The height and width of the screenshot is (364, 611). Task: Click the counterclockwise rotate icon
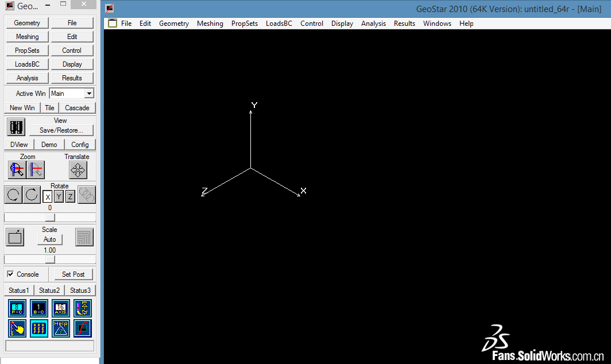[x=13, y=195]
